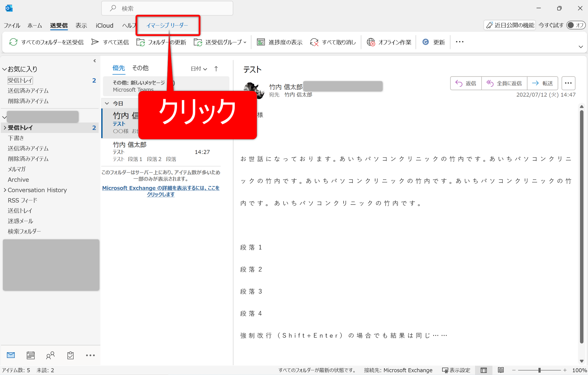Click Send/Receive All Folders icon

(13, 42)
